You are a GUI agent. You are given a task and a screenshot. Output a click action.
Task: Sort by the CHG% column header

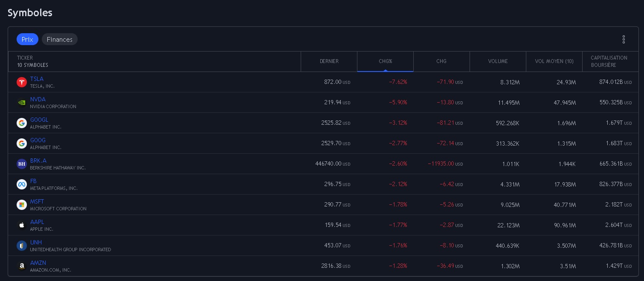pyautogui.click(x=385, y=61)
